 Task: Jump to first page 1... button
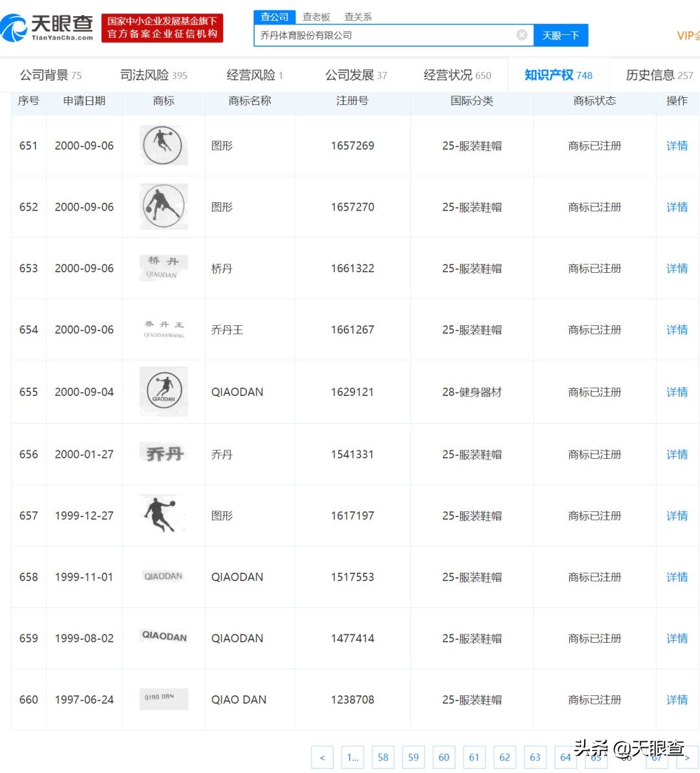click(353, 757)
